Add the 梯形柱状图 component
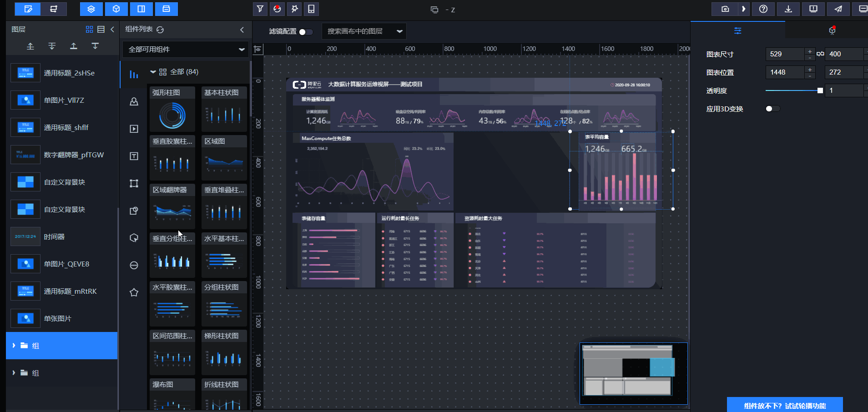 tap(224, 352)
